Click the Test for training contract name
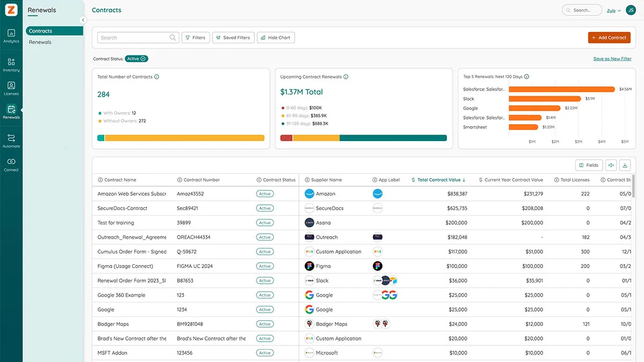 tap(116, 223)
